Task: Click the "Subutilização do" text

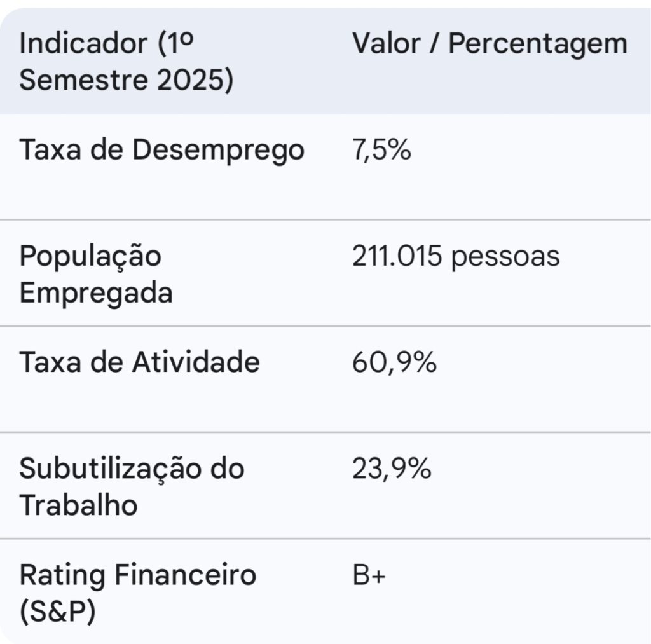Action: click(x=132, y=469)
